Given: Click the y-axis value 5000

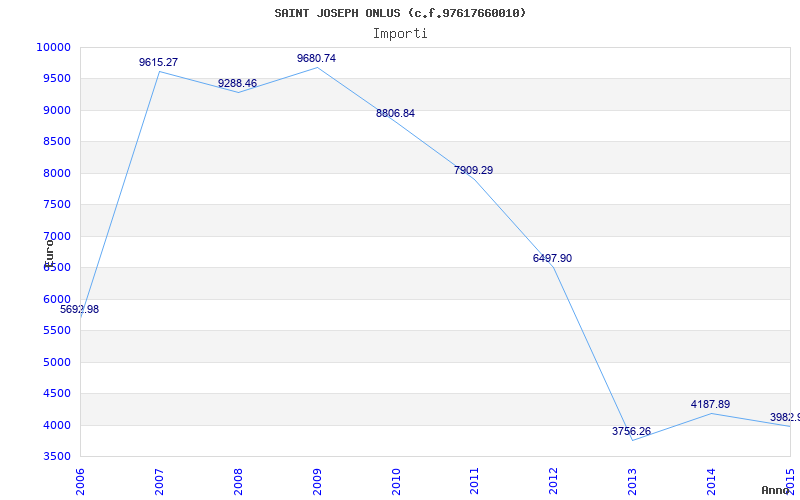Looking at the screenshot, I should pos(56,362).
